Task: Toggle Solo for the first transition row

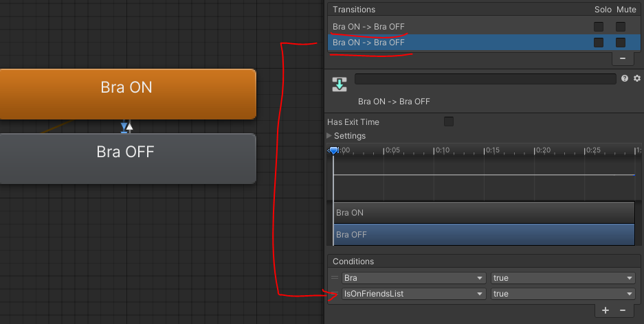Action: (599, 27)
